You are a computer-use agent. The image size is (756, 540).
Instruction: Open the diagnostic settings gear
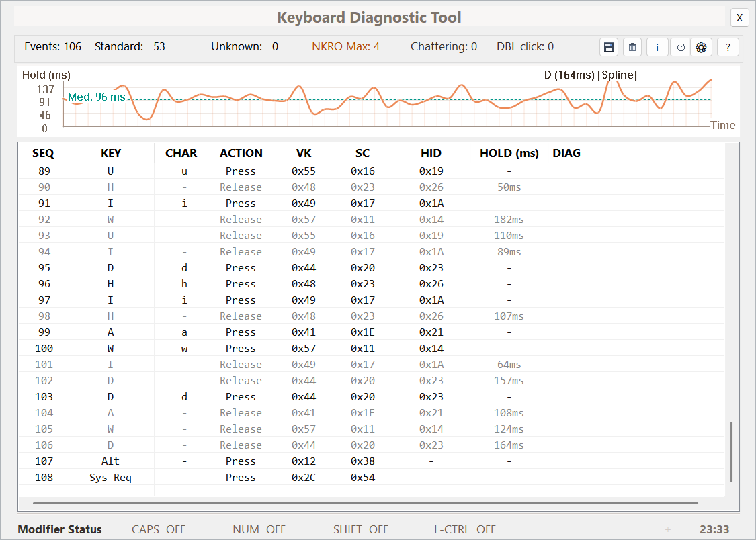[701, 47]
